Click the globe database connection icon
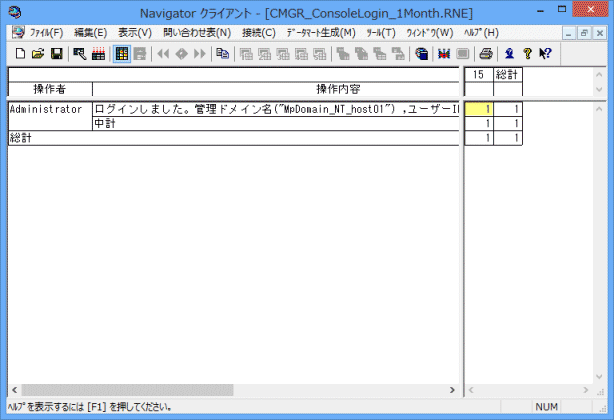The image size is (614, 420). [421, 53]
